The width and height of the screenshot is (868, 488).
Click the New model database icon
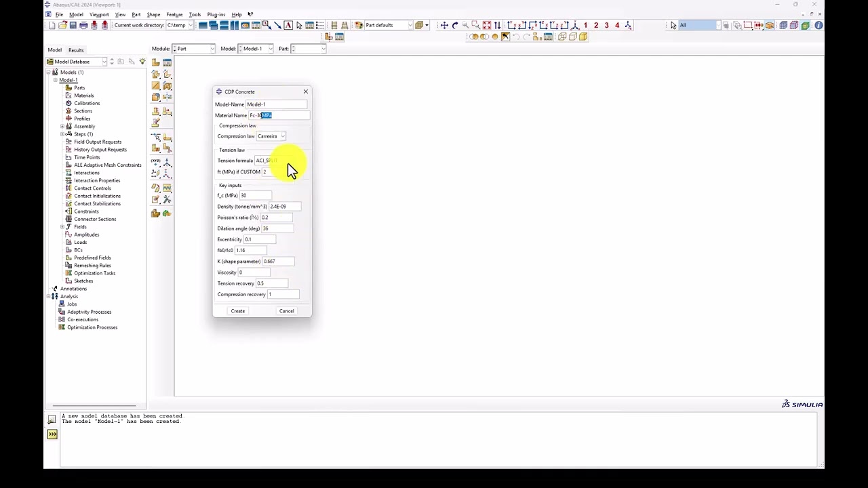click(52, 26)
